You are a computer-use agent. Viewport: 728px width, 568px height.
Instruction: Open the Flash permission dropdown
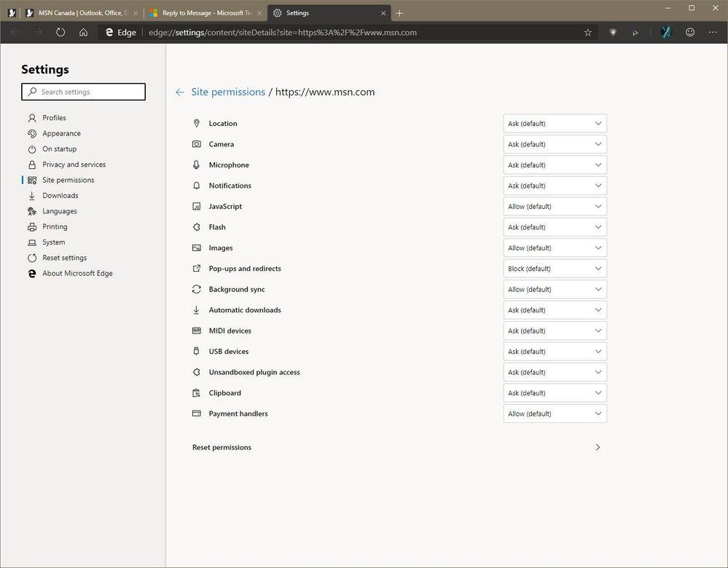tap(555, 227)
